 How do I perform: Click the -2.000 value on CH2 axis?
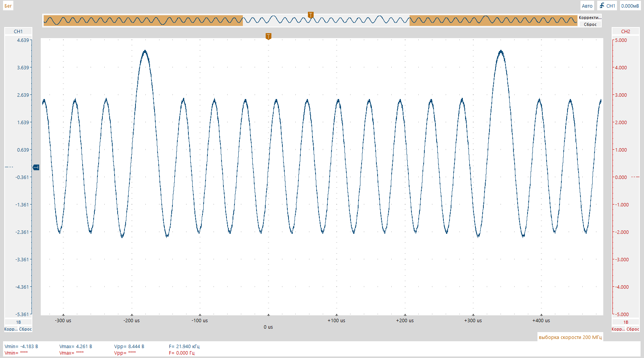(x=622, y=232)
